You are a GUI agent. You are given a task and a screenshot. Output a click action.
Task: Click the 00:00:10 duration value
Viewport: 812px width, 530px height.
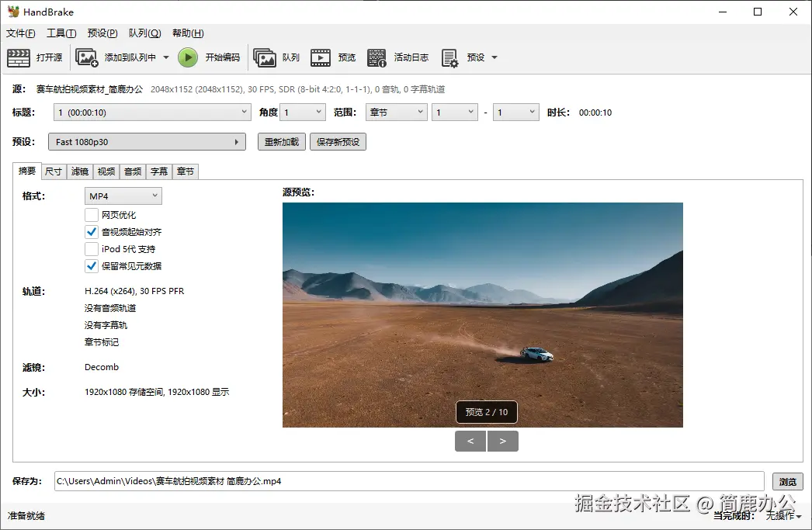[595, 113]
